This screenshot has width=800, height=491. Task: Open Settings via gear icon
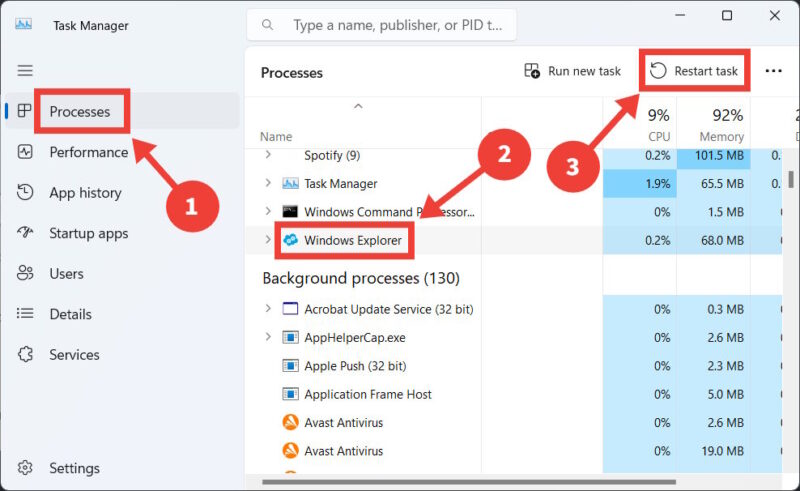point(26,468)
